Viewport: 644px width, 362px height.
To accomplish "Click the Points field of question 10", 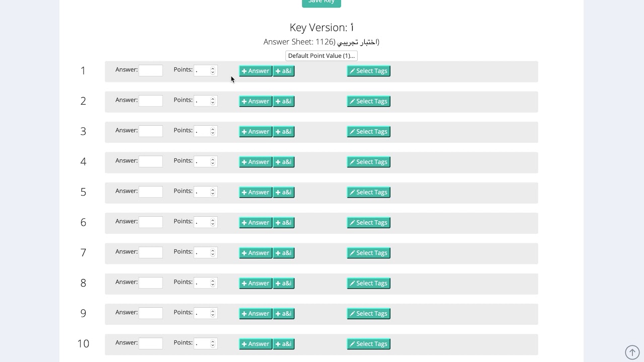I will (202, 344).
